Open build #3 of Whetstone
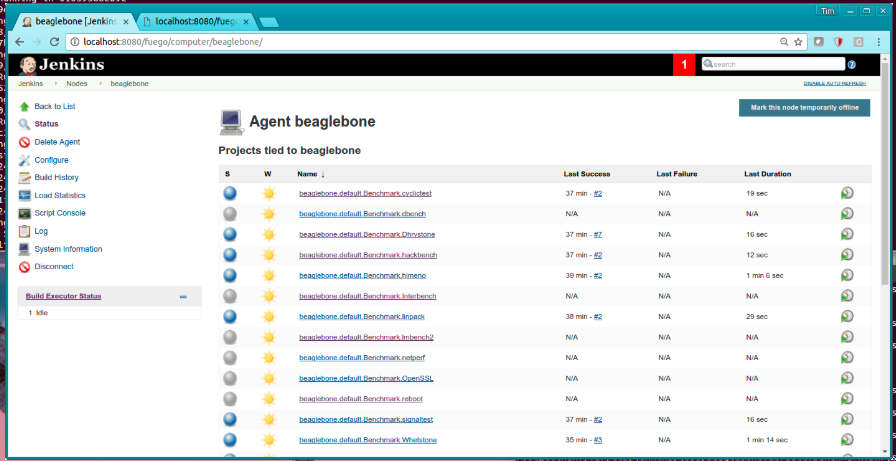The width and height of the screenshot is (896, 461). pos(598,440)
